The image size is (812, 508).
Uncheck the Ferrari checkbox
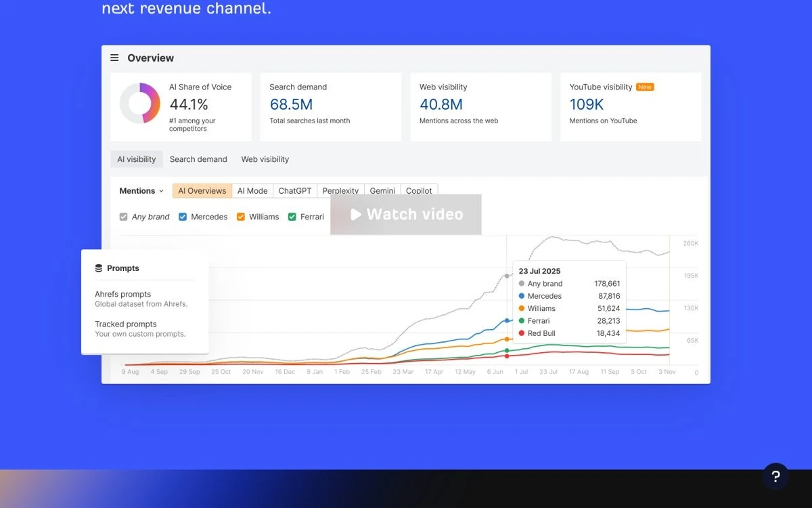(x=292, y=217)
